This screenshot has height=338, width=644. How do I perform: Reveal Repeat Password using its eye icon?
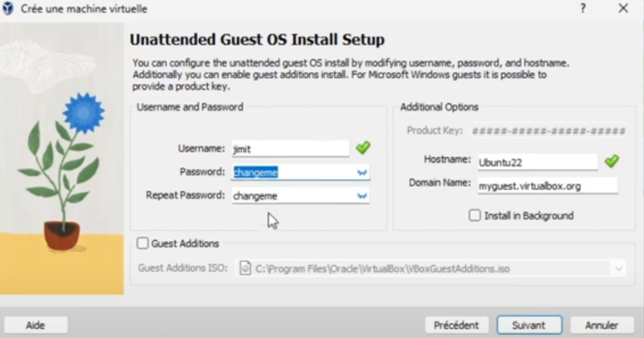click(x=362, y=196)
